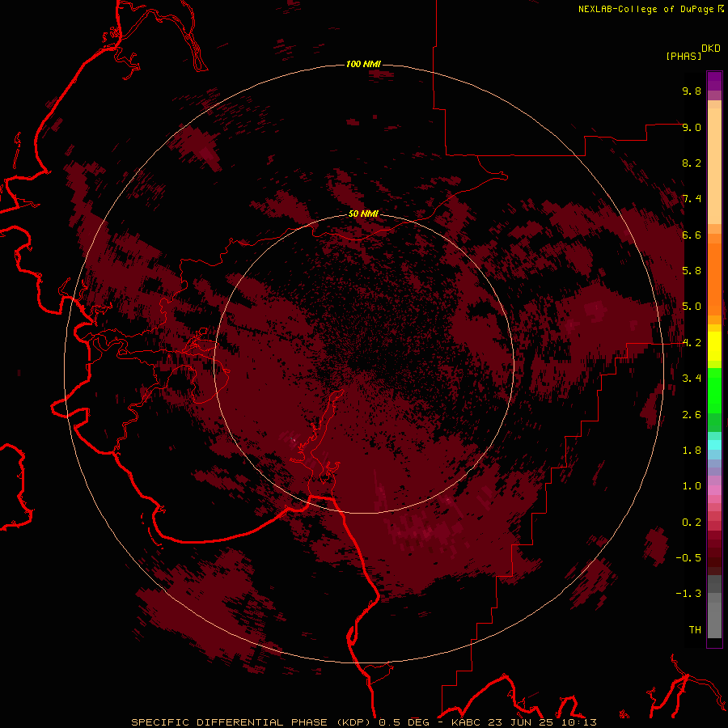This screenshot has width=728, height=728.
Task: Click the 1.8 scale value
Action: click(x=692, y=451)
